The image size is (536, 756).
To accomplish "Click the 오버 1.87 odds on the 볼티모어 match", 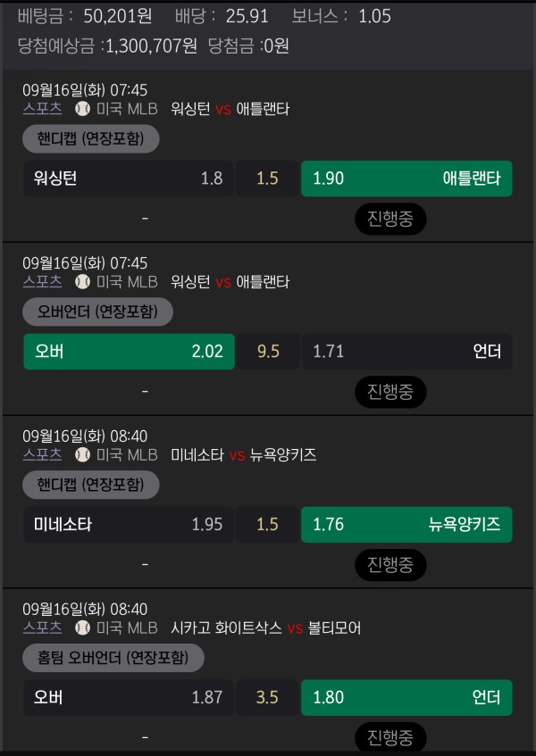I will coord(128,698).
